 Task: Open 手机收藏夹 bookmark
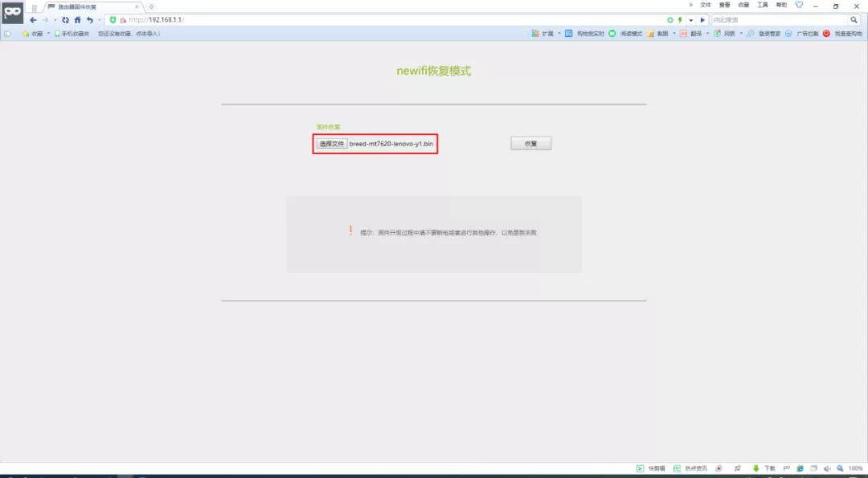pyautogui.click(x=72, y=34)
